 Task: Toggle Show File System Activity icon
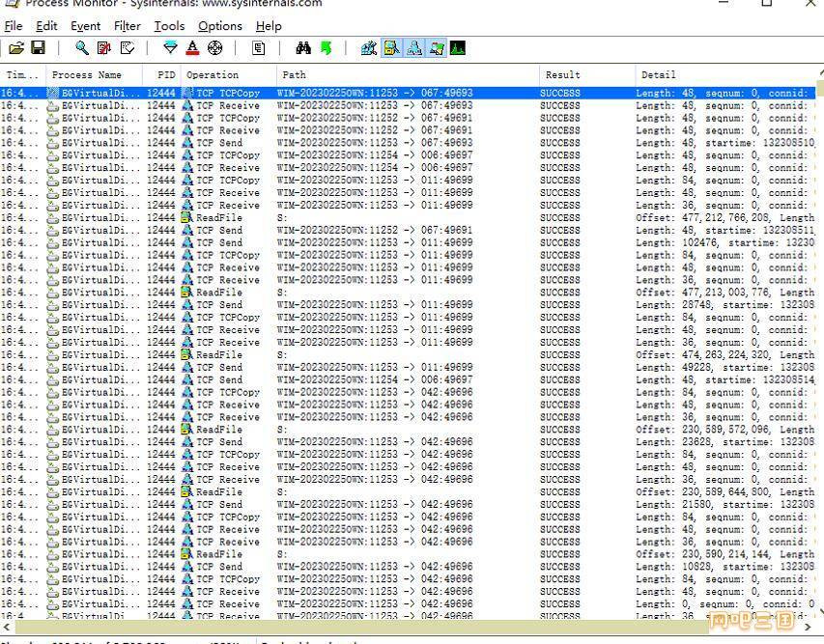[x=391, y=48]
